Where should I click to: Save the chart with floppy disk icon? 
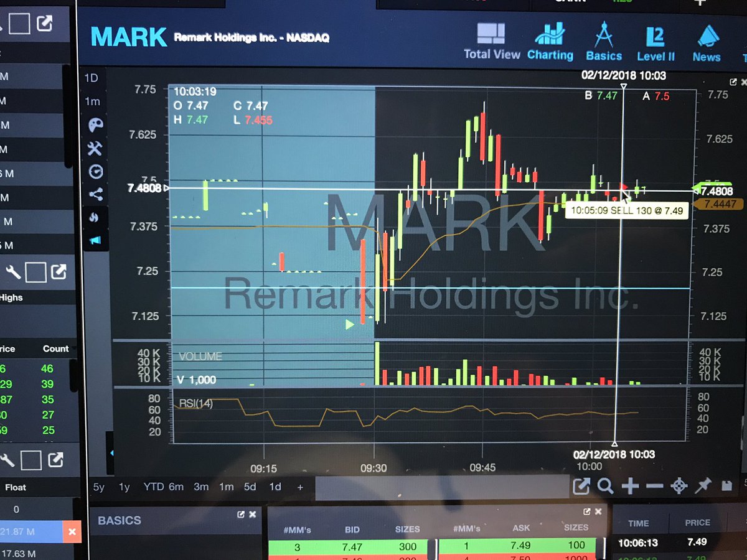[726, 485]
